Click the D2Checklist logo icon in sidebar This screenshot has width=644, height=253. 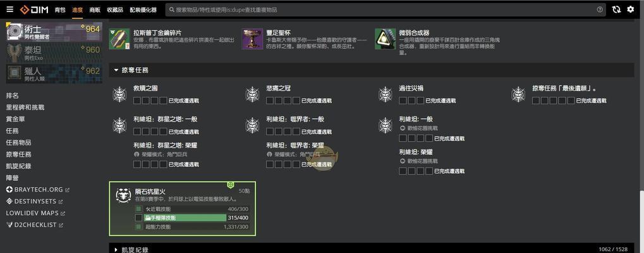coord(9,225)
